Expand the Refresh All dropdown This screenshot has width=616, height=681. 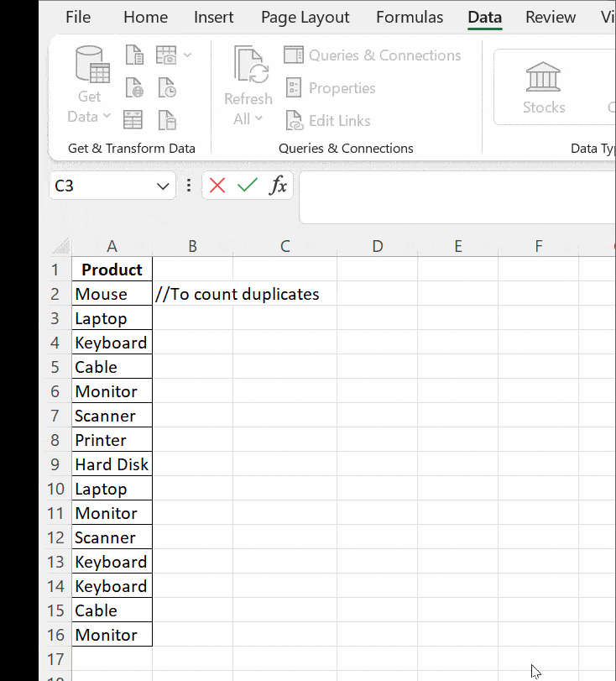(x=248, y=118)
